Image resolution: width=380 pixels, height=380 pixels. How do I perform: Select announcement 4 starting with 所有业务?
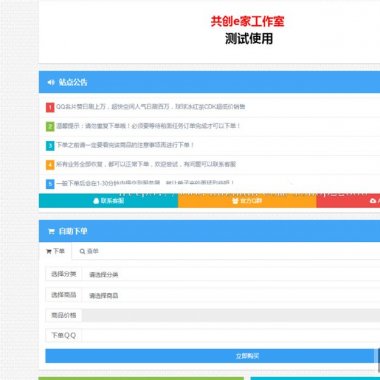146,164
